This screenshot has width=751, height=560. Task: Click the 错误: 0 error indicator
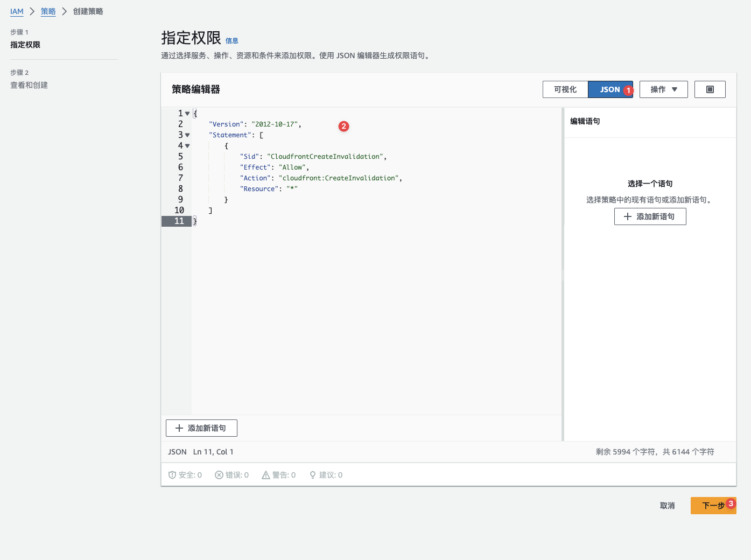coord(232,475)
